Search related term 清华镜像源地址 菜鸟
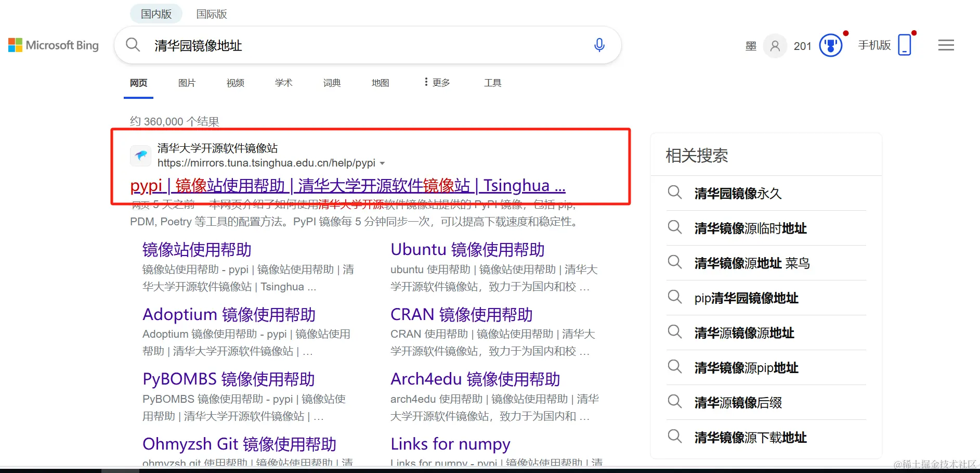Screen dimensions: 980x473 tap(752, 263)
